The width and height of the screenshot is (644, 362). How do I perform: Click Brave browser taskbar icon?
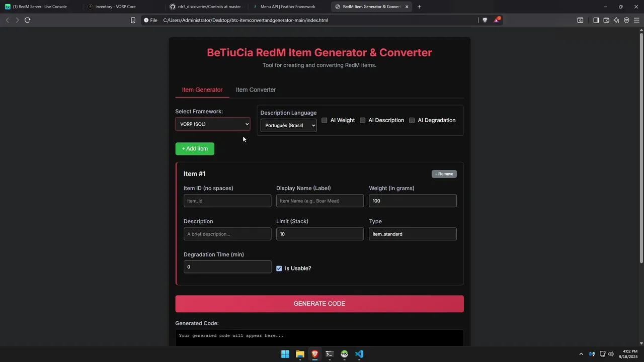(315, 354)
